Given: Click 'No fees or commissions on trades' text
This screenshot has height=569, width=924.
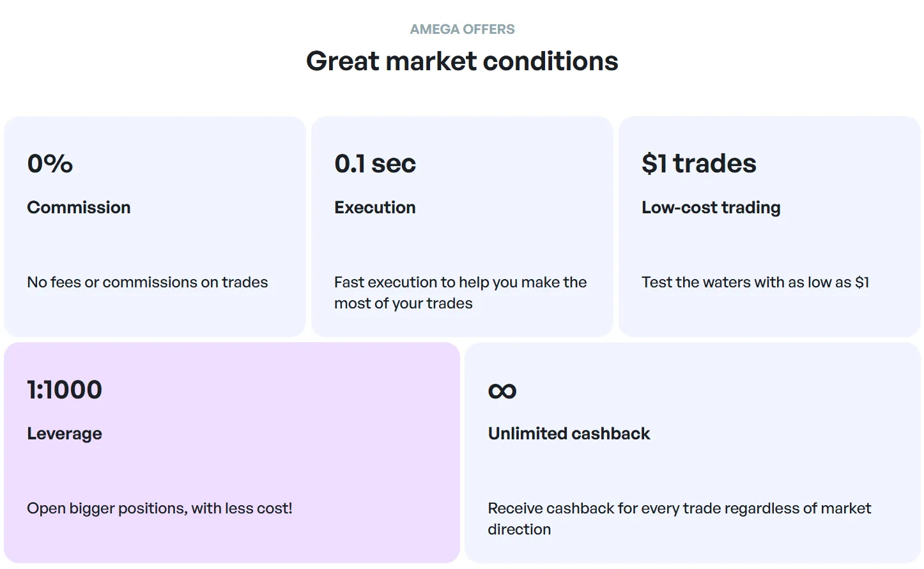Looking at the screenshot, I should 148,282.
